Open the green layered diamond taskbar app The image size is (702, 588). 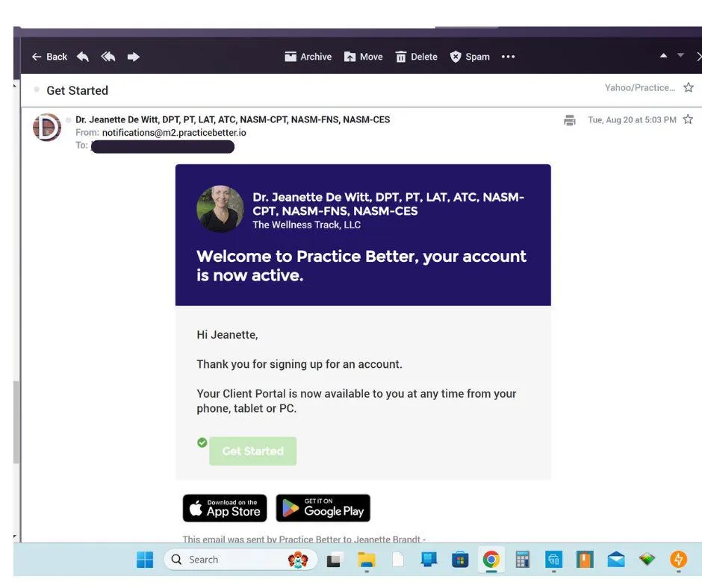(x=647, y=558)
